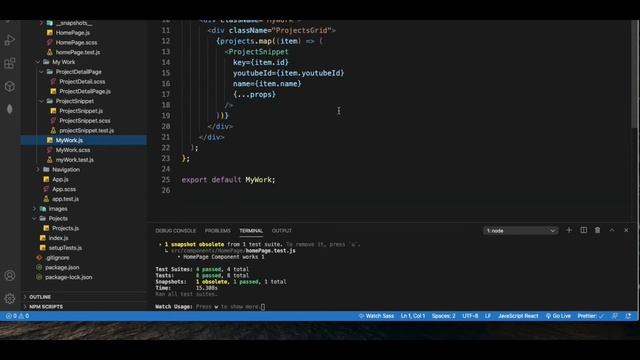Select the TERMINAL tab
Screen dimensions: 640x360
[x=251, y=231]
